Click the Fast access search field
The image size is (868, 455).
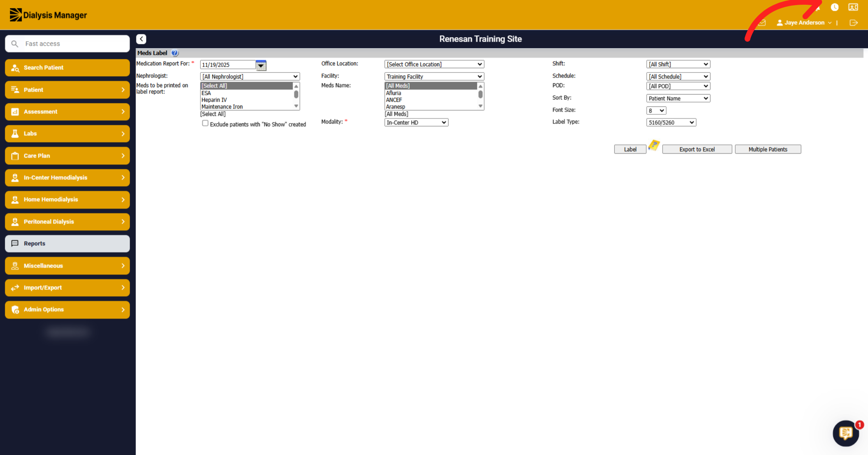coord(67,44)
